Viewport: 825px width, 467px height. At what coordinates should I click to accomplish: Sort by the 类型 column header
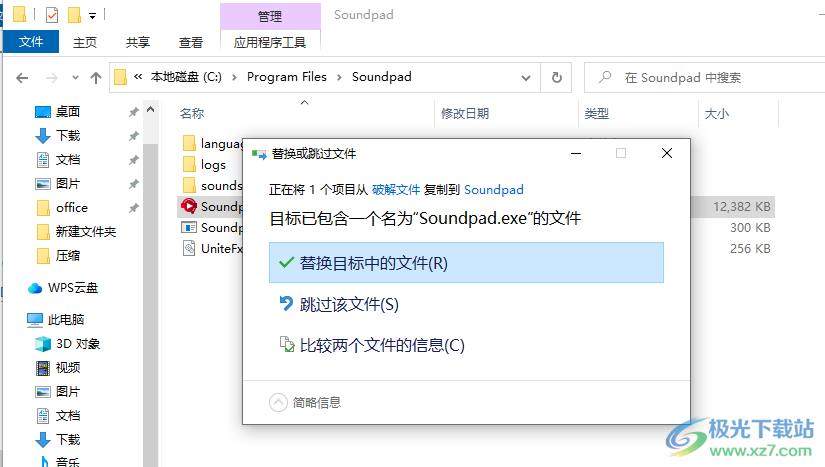pyautogui.click(x=597, y=114)
